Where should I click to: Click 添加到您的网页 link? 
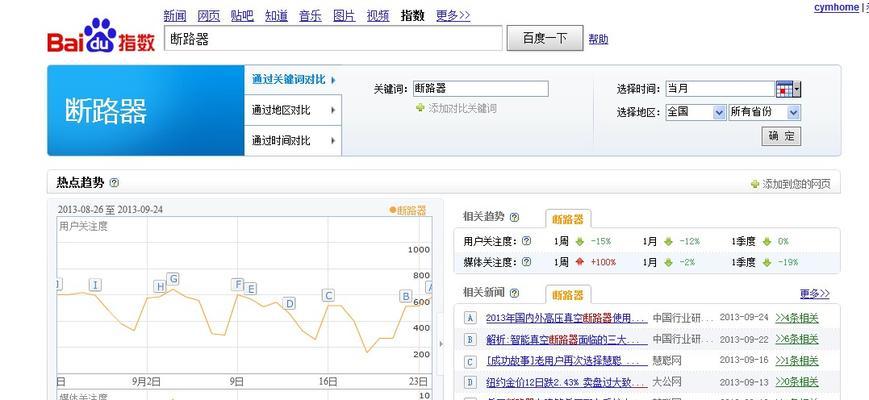pyautogui.click(x=796, y=184)
